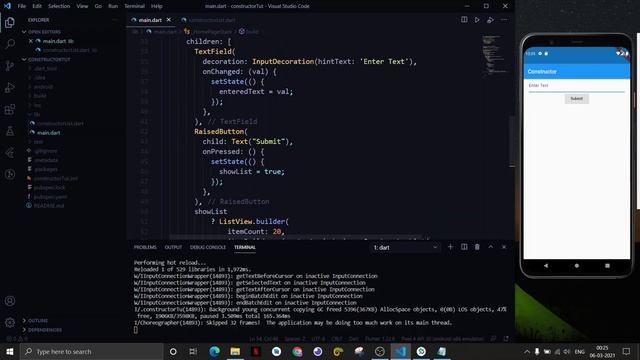Screen dimensions: 640x360
Task: Open main.dart in the lib folder tree
Action: point(49,133)
